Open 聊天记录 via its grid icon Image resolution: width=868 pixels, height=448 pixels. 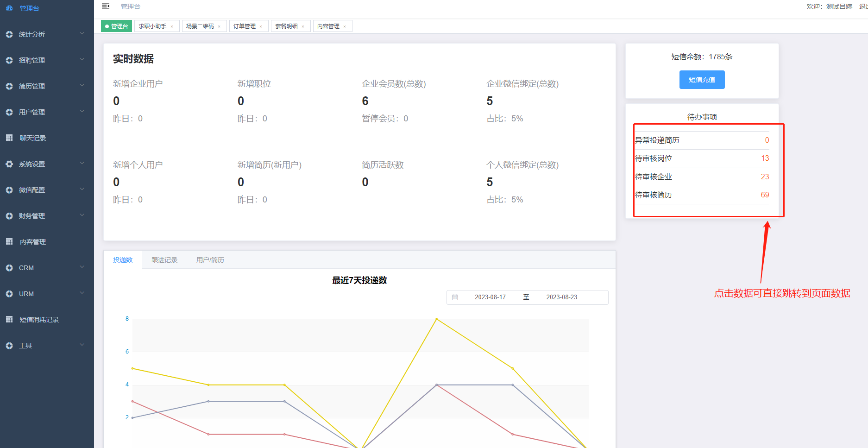click(9, 138)
